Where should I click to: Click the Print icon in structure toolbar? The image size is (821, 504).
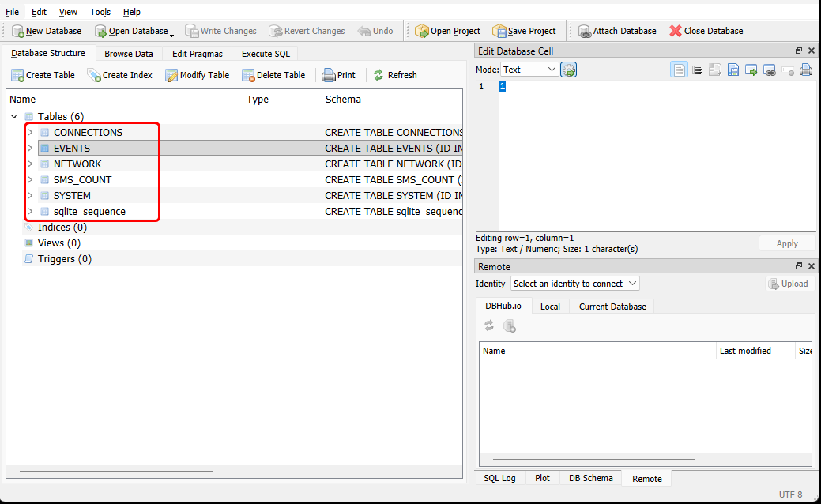(329, 75)
